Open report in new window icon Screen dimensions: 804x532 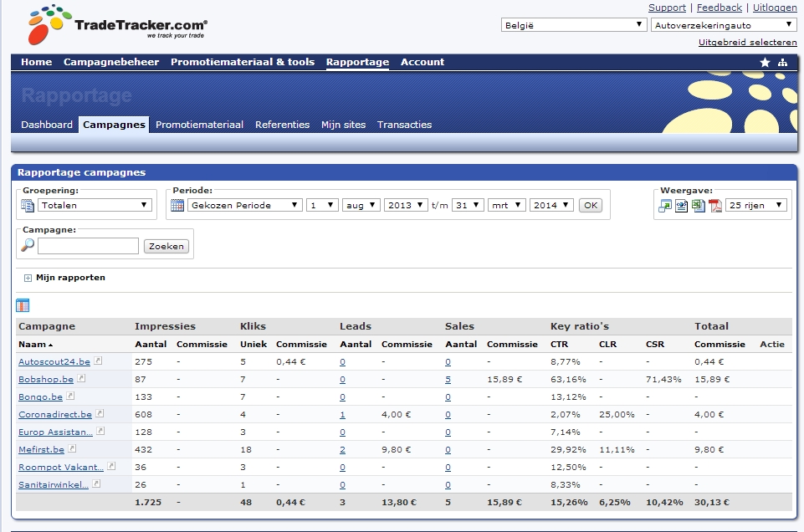[x=665, y=206]
